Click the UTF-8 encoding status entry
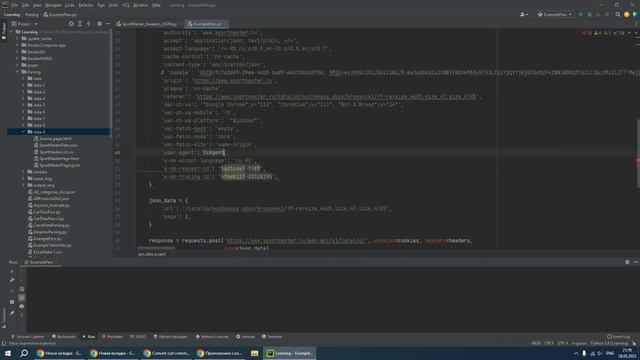 coord(562,343)
